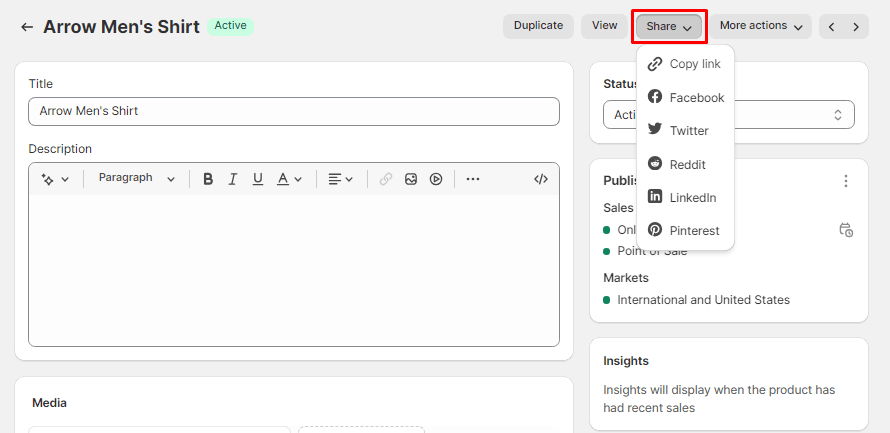Viewport: 890px width, 433px height.
Task: Toggle bold formatting in description editor
Action: coord(208,179)
